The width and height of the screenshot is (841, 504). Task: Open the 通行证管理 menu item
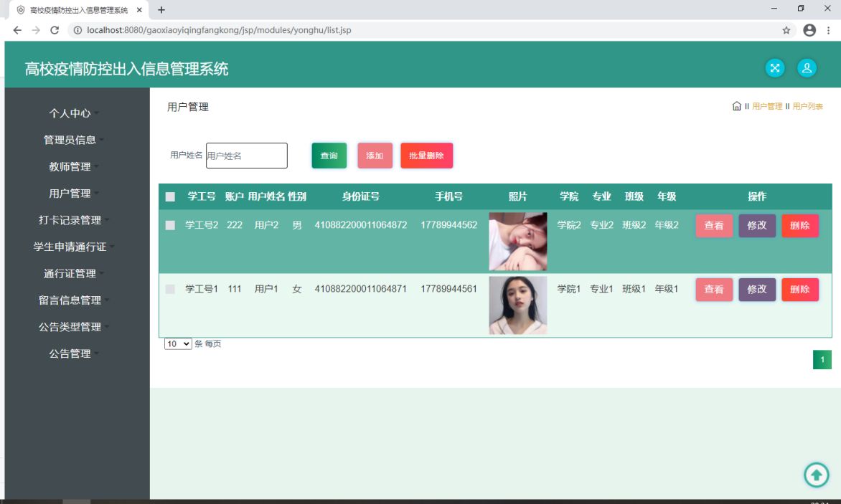pos(70,273)
